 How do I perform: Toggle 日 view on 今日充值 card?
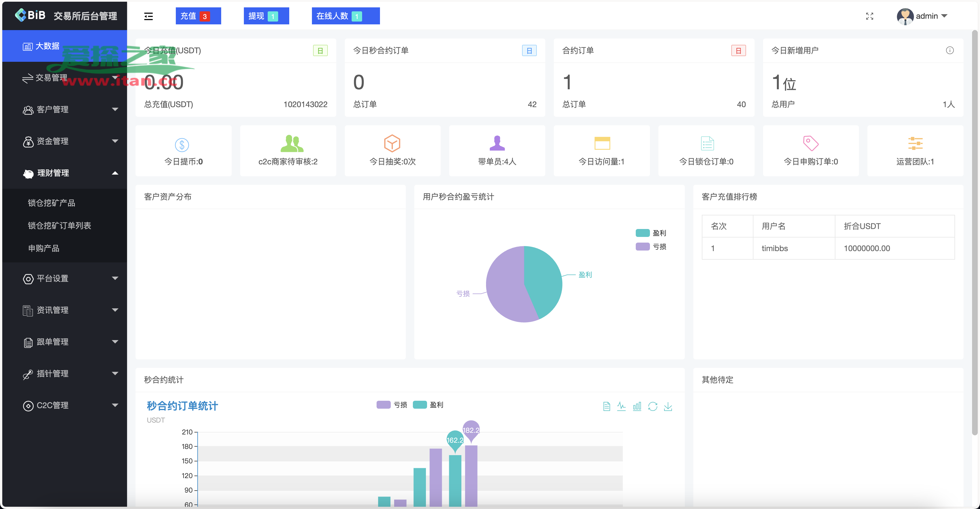tap(321, 50)
